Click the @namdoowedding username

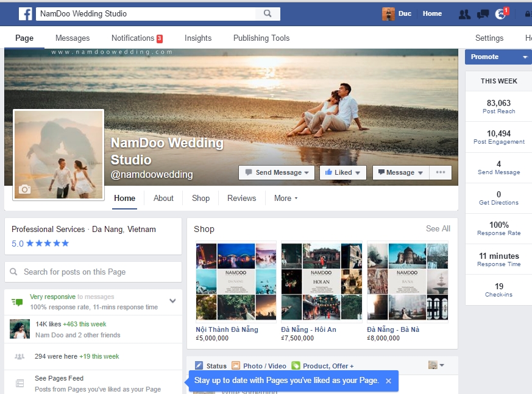152,174
